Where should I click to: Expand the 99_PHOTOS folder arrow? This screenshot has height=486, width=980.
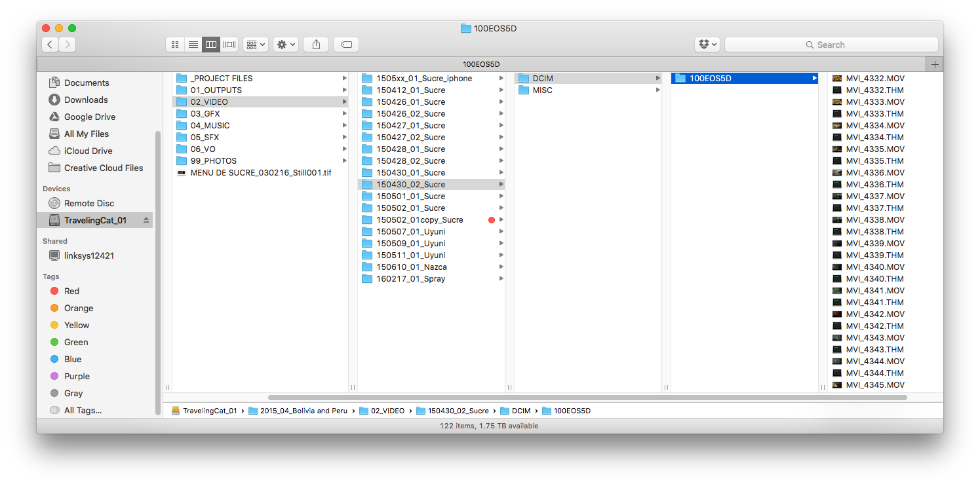345,160
